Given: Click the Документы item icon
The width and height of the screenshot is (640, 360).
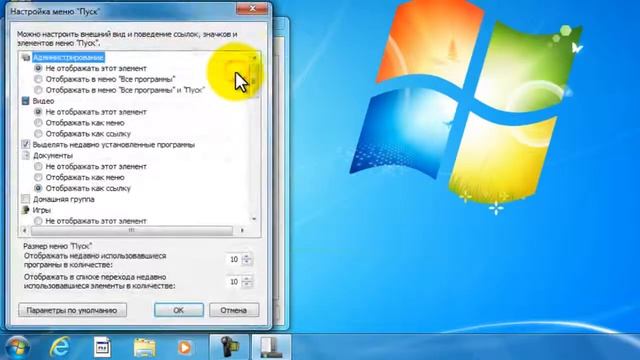Looking at the screenshot, I should (x=26, y=156).
